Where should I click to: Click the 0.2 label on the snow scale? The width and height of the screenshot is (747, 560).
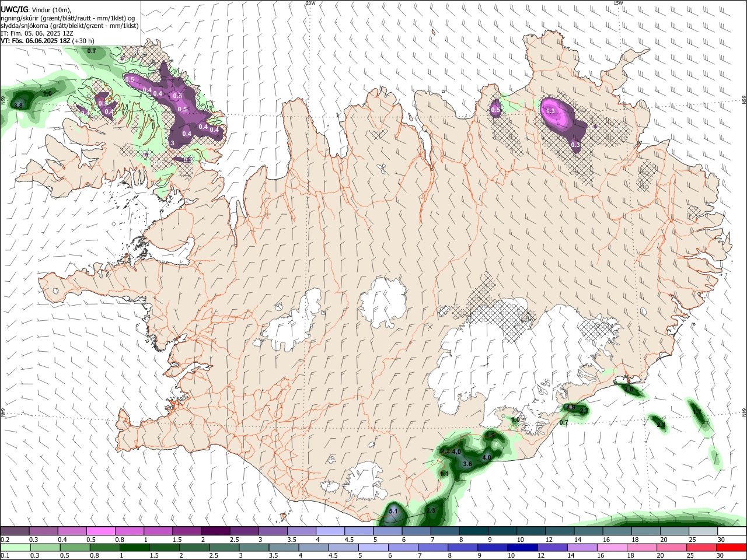[5, 540]
